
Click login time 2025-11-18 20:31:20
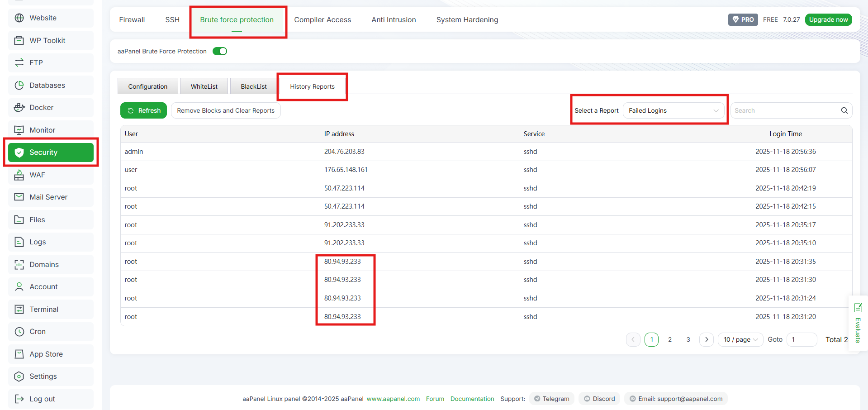tap(786, 317)
